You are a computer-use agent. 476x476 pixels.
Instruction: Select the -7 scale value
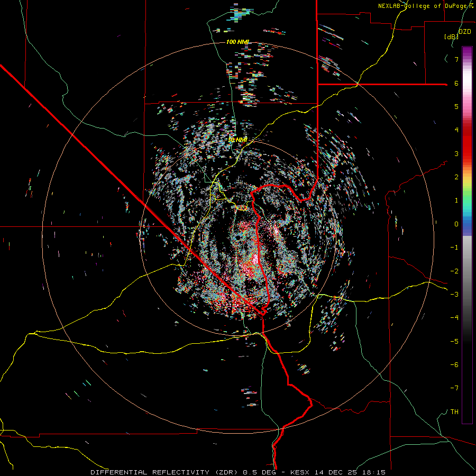tap(454, 388)
